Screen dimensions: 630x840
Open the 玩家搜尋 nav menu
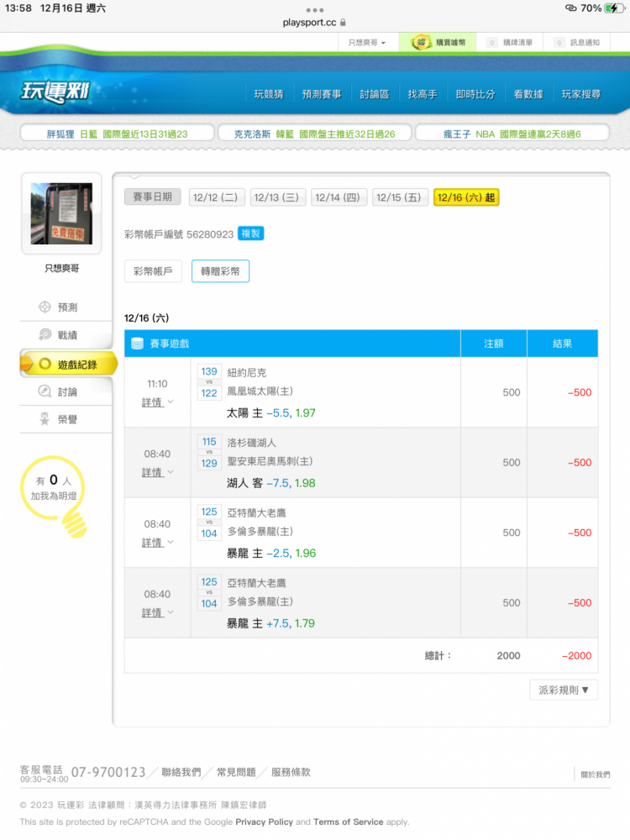tap(581, 94)
